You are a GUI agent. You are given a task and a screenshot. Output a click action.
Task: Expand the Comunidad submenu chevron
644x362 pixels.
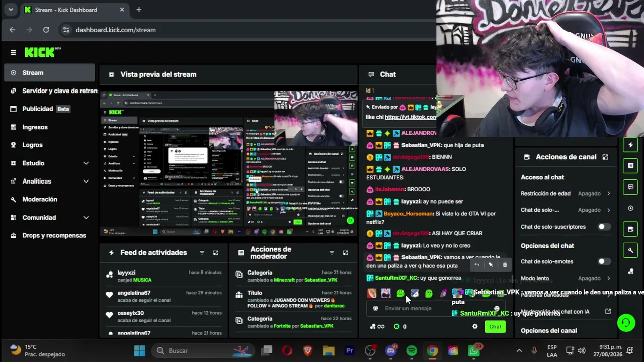click(86, 218)
